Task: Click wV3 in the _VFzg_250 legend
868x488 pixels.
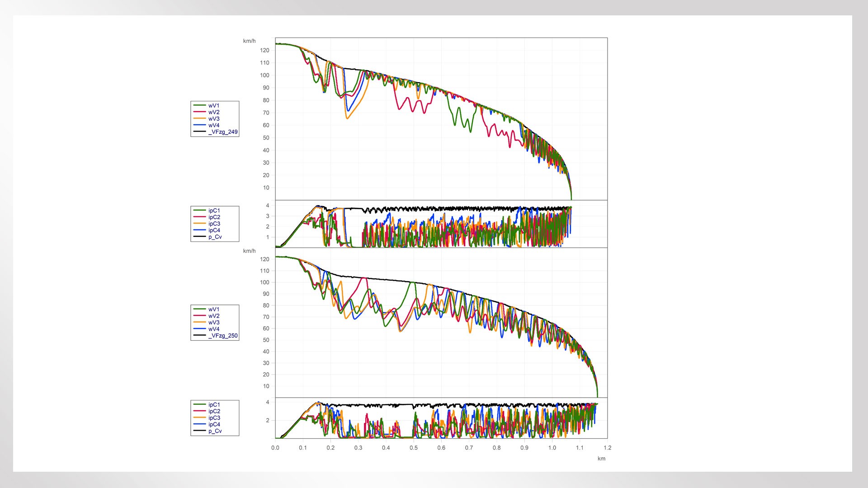Action: click(x=214, y=323)
